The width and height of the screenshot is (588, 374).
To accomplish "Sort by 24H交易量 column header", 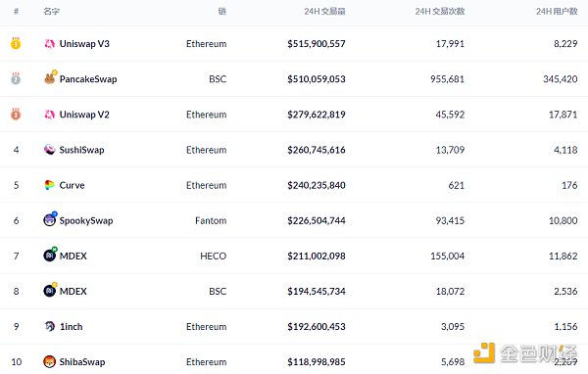I will pyautogui.click(x=324, y=11).
